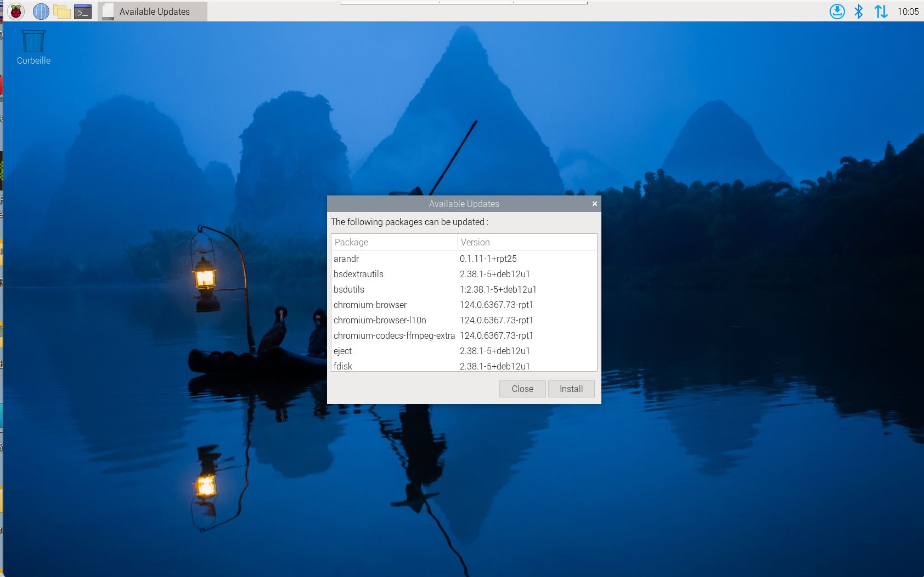The height and width of the screenshot is (577, 924).
Task: Close the Available Updates dialog with X
Action: pos(594,204)
